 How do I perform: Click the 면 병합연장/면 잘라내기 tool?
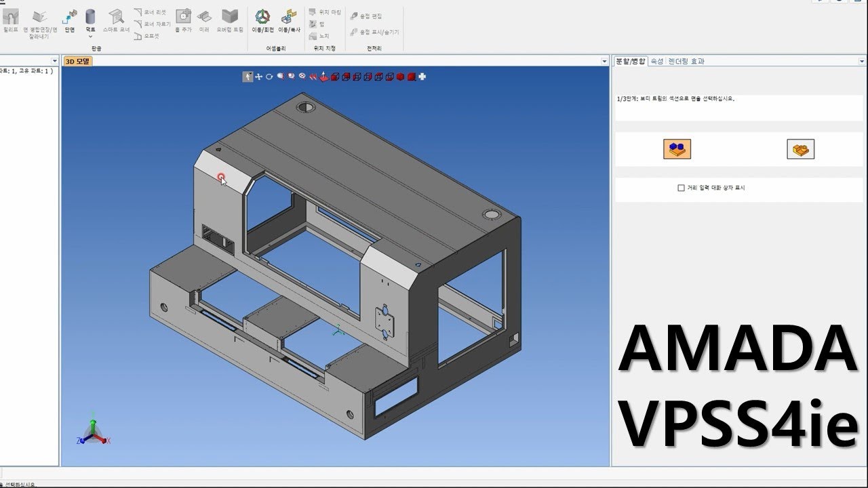coord(40,24)
